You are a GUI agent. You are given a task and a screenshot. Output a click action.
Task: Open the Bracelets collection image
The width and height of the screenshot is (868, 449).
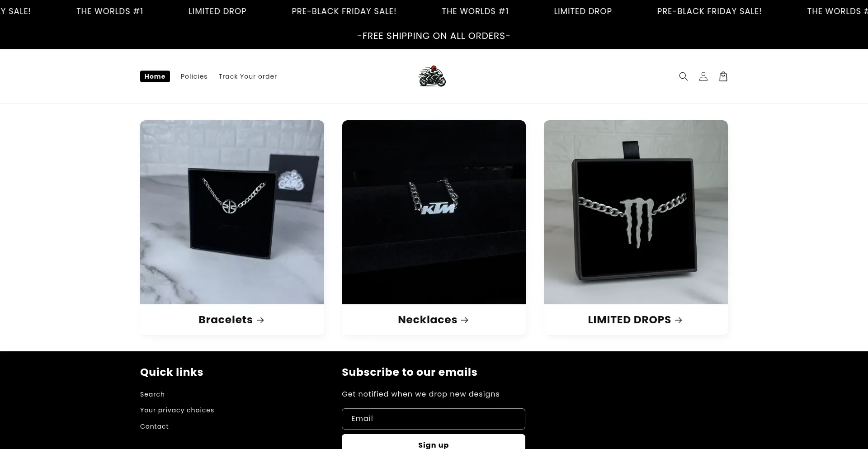232,212
